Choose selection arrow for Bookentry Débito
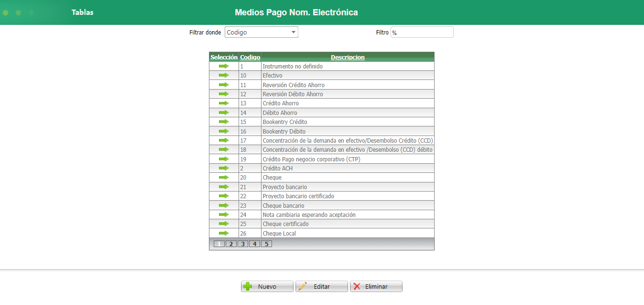Viewport: 644px width, 305px height. 224,131
